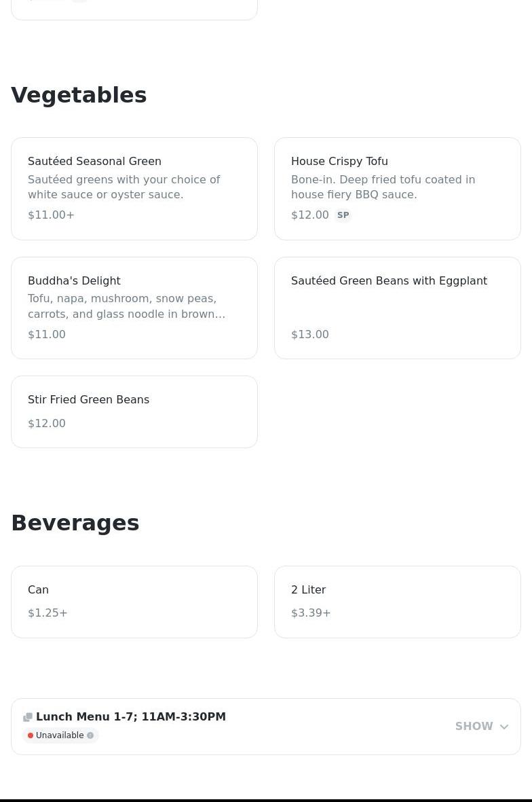Click the Buddha's Delight description text

click(126, 306)
